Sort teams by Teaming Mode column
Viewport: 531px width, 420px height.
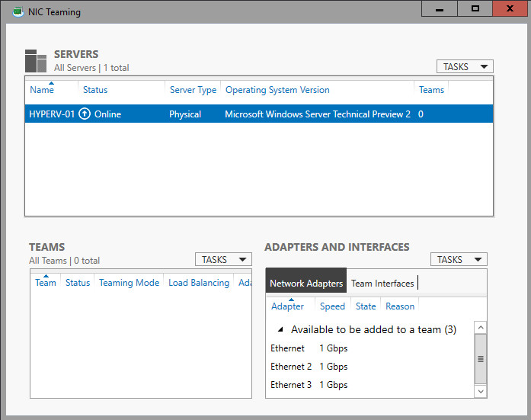pos(129,283)
